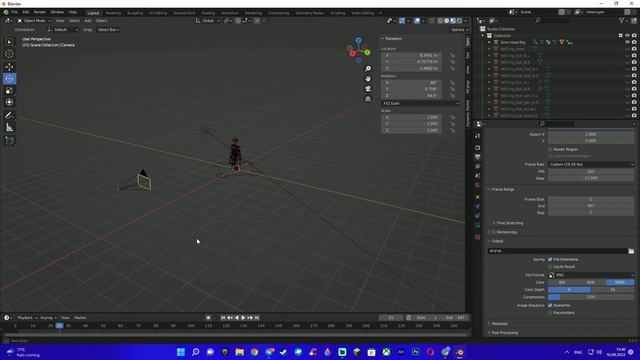Viewport: 640px width, 360px height.
Task: Switch to Modeling workspace tab
Action: tap(113, 13)
